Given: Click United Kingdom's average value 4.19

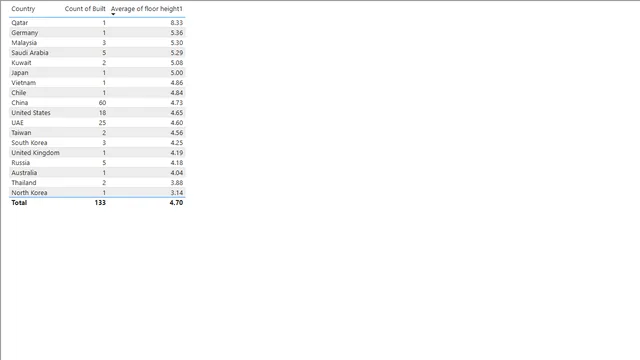Looking at the screenshot, I should (177, 153).
